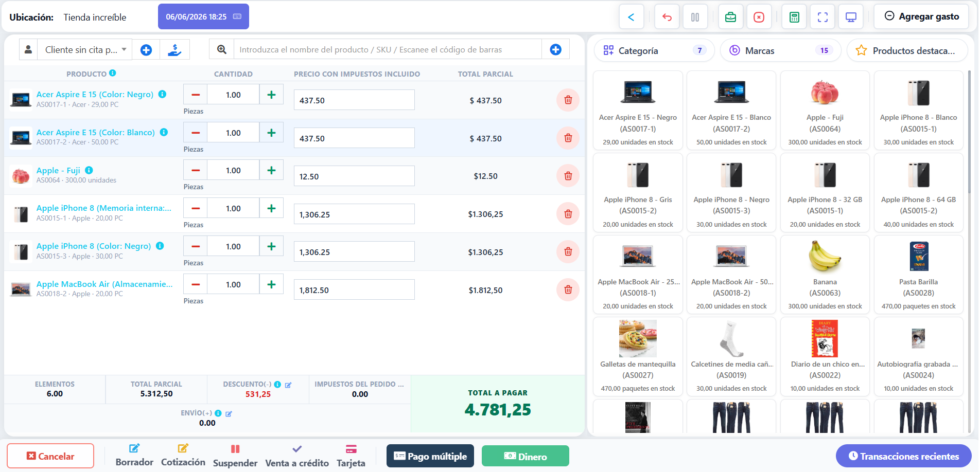Increase quantity of Apple - Fuji
The image size is (980, 472).
[x=271, y=170]
